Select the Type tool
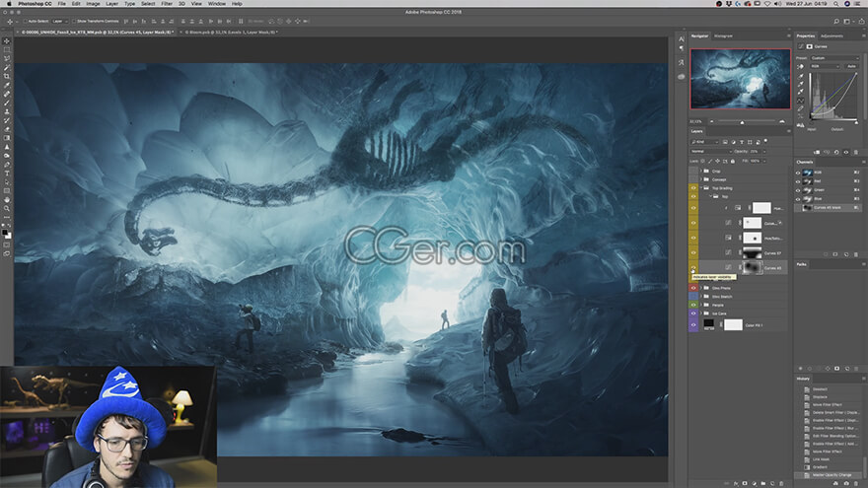Viewport: 868px width, 488px height. (7, 174)
